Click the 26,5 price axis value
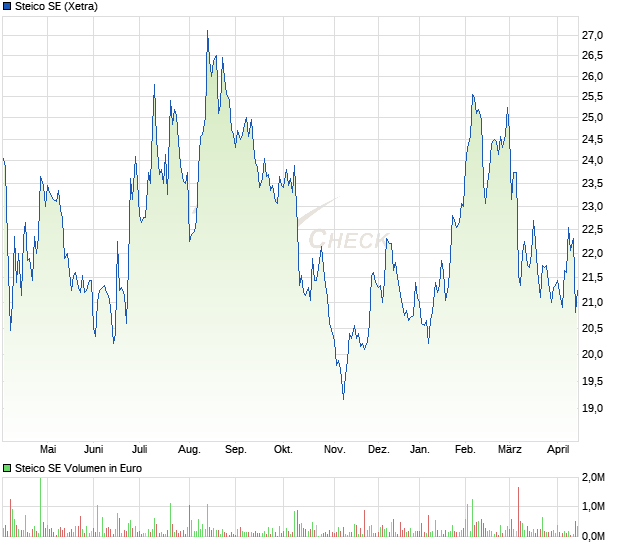 (x=592, y=55)
